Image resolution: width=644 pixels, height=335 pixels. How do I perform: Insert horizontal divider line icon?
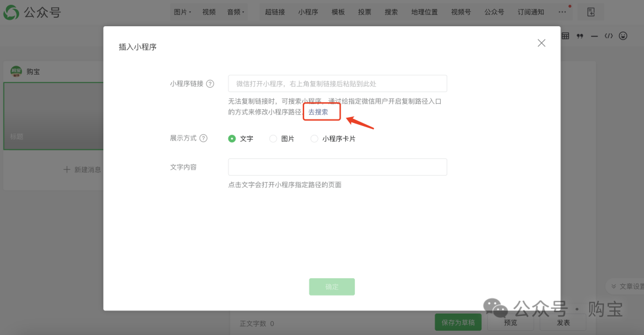[595, 36]
